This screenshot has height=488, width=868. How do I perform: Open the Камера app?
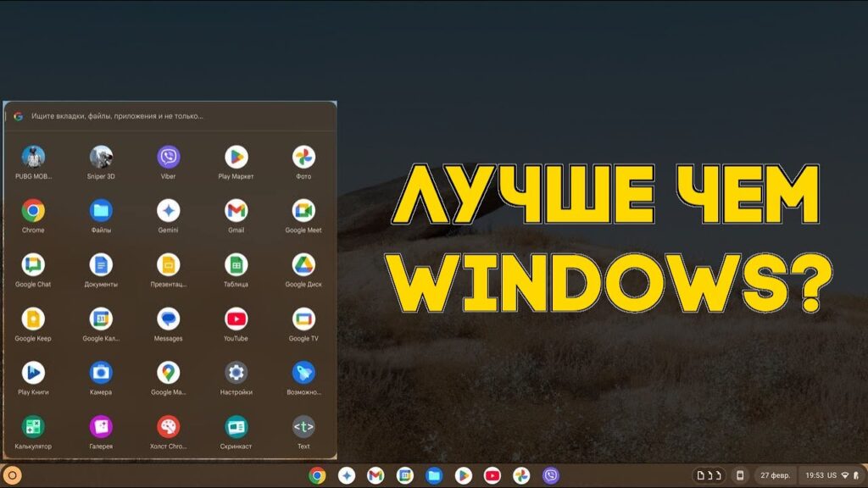(101, 373)
